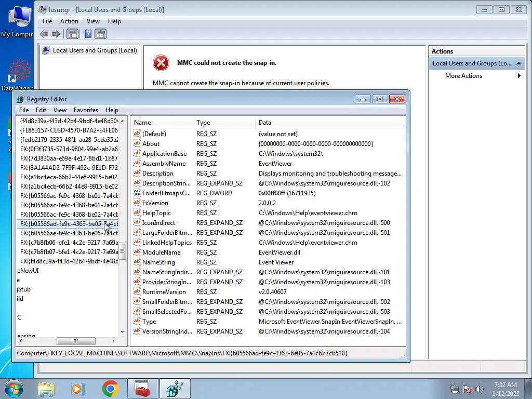Open the Help icon in lusrmgr toolbar
This screenshot has width=532, height=399.
88,34
